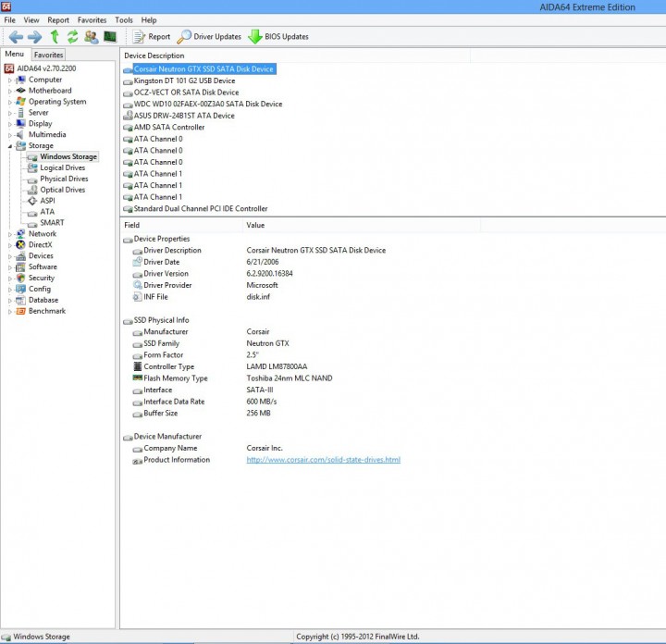This screenshot has width=666, height=644.
Task: Click the Flash Memory Type icon
Action: [138, 378]
